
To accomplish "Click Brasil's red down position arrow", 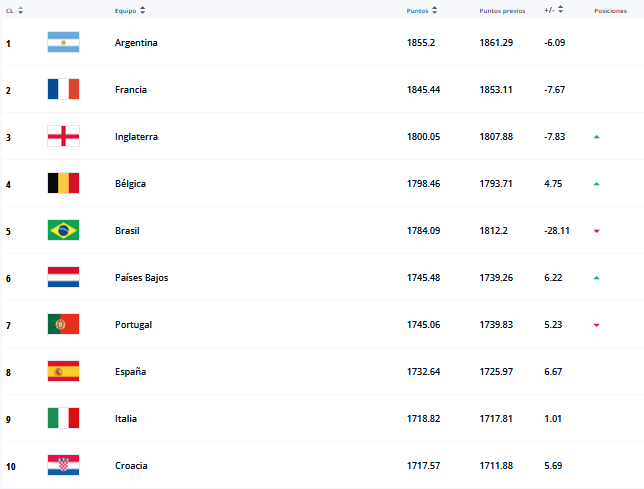I will [596, 231].
